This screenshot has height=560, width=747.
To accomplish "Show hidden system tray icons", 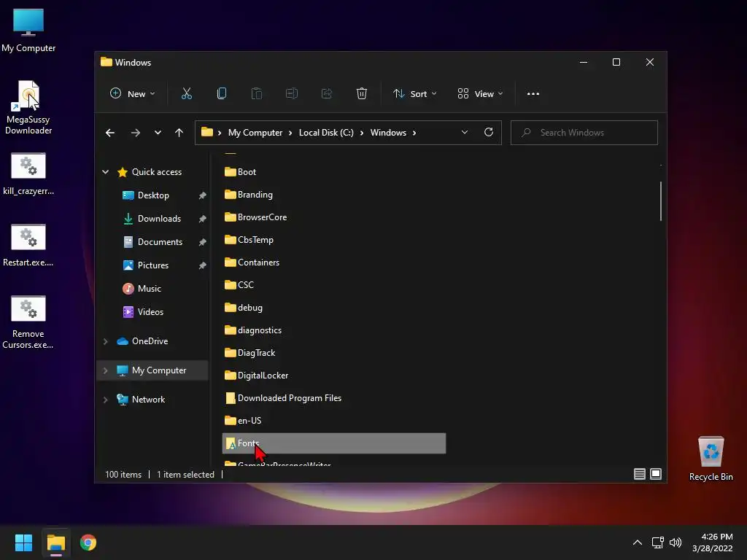I will (638, 542).
